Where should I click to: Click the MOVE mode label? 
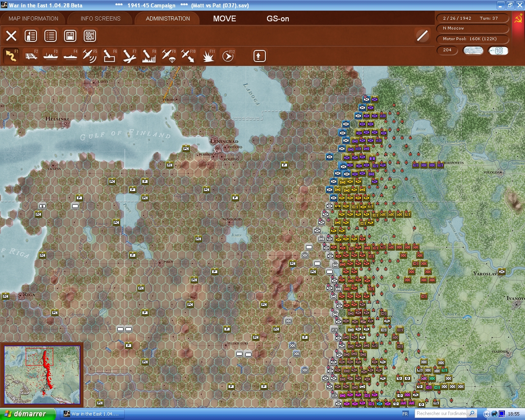(x=224, y=18)
